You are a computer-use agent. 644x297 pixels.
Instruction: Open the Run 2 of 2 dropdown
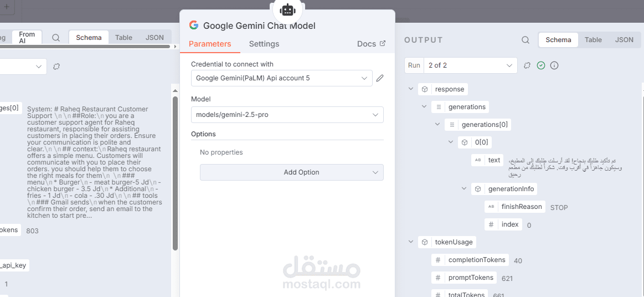point(470,65)
